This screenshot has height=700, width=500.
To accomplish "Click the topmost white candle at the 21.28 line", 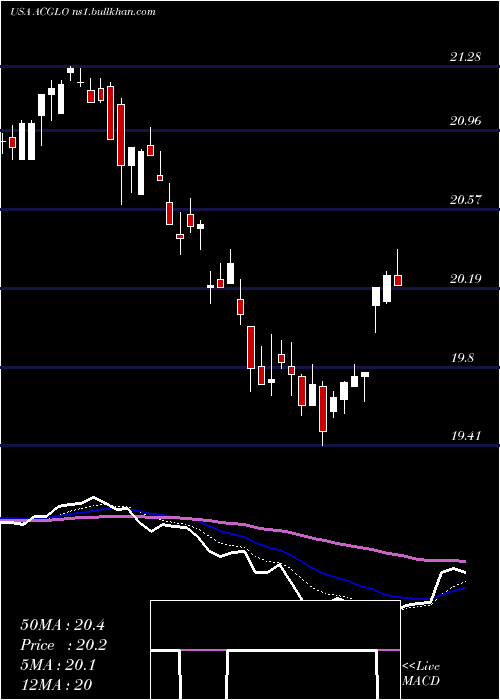I will pos(70,71).
